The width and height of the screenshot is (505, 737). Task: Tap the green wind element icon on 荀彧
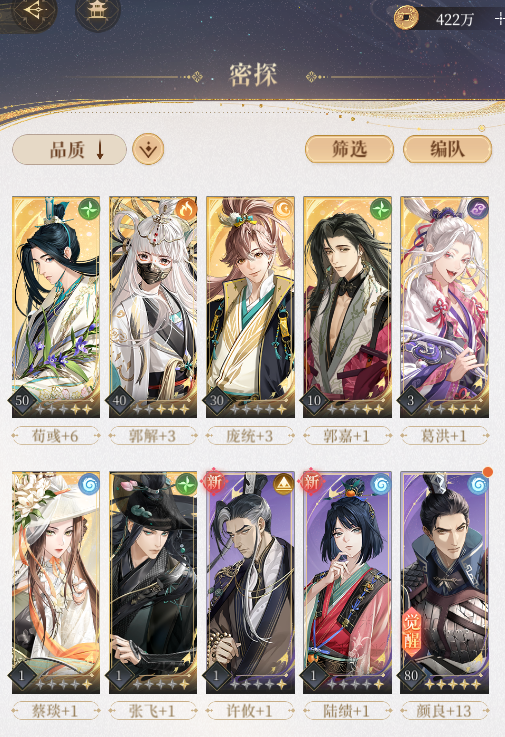(x=89, y=209)
